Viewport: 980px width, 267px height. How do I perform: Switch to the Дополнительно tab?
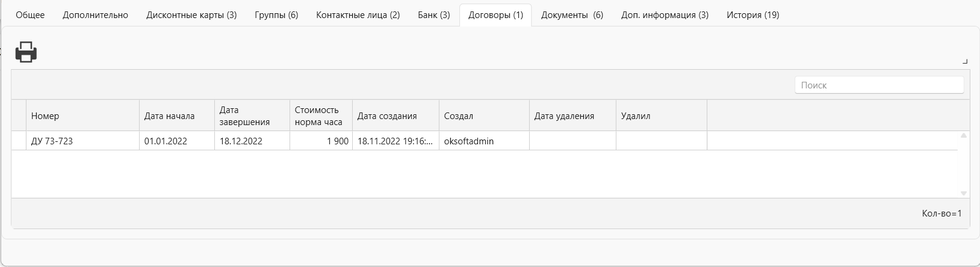pyautogui.click(x=95, y=15)
